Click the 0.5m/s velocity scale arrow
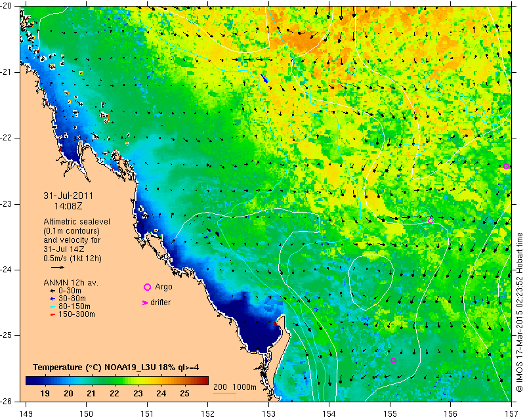The image size is (525, 420). click(58, 267)
